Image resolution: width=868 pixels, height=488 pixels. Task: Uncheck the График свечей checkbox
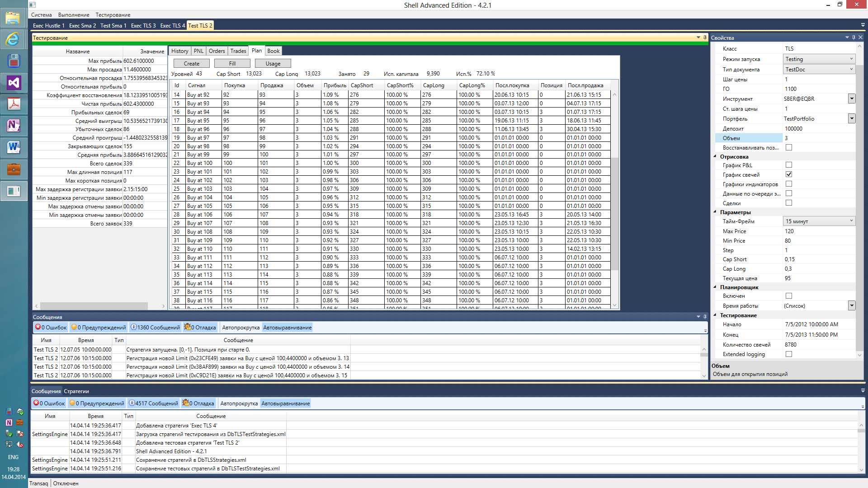click(789, 174)
